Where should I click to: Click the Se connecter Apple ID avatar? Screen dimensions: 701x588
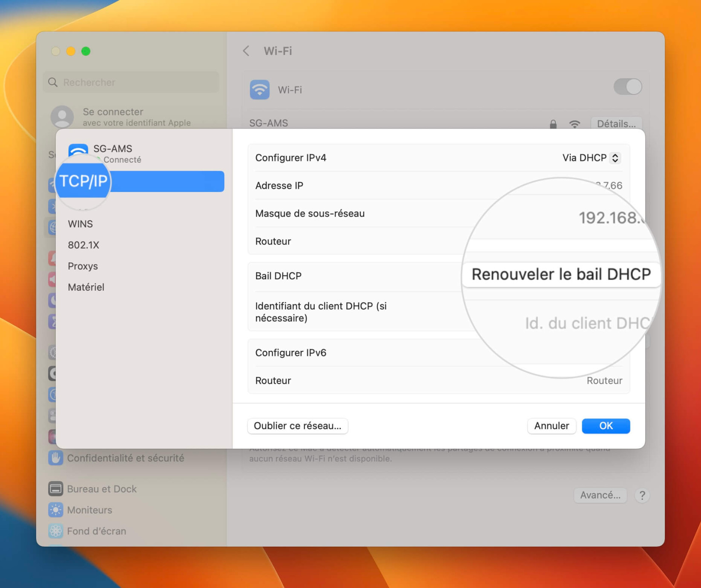(62, 116)
